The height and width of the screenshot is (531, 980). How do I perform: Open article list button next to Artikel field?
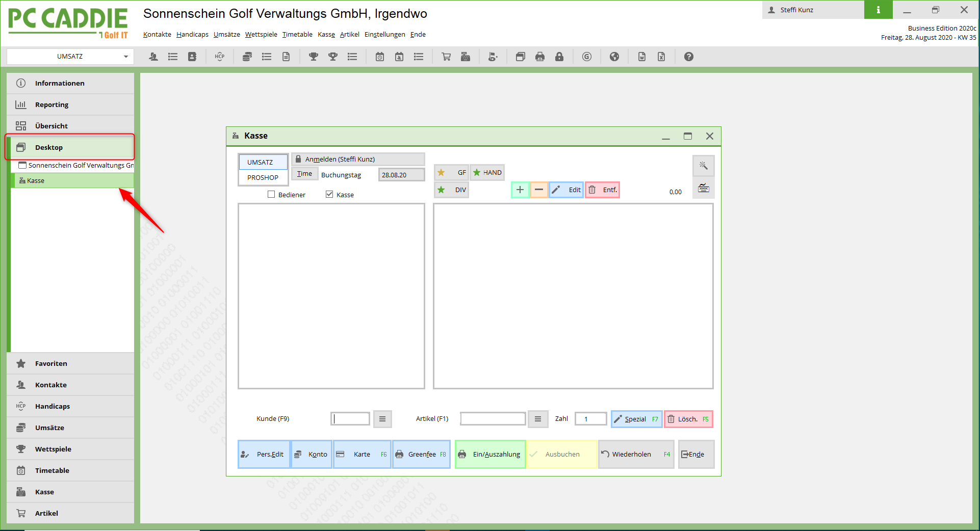tap(538, 419)
